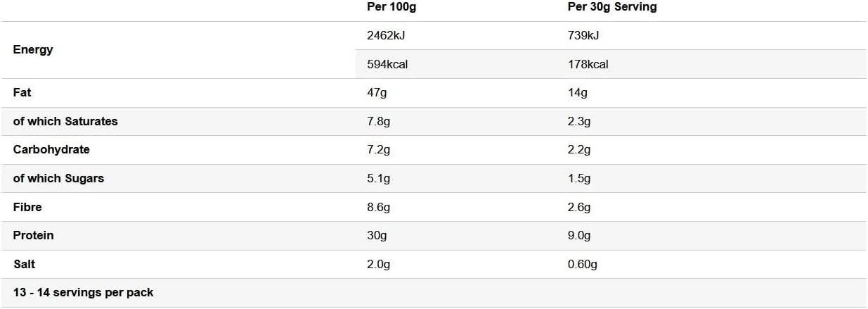868x309 pixels.
Task: Click the 5.1g sugars value
Action: point(378,179)
